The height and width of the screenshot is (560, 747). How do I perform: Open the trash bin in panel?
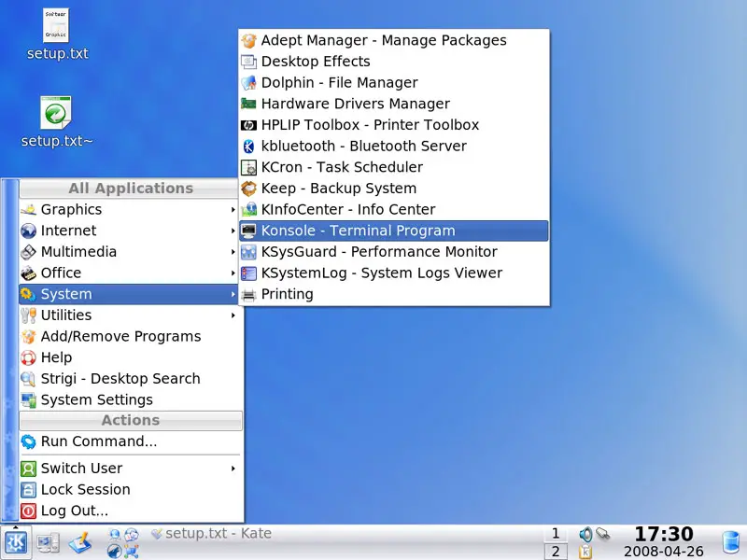click(730, 543)
